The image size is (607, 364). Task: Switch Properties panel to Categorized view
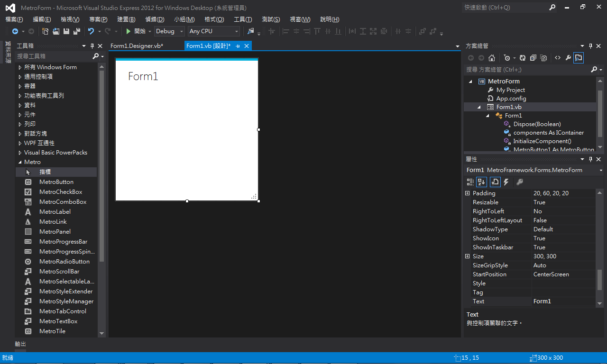point(470,182)
